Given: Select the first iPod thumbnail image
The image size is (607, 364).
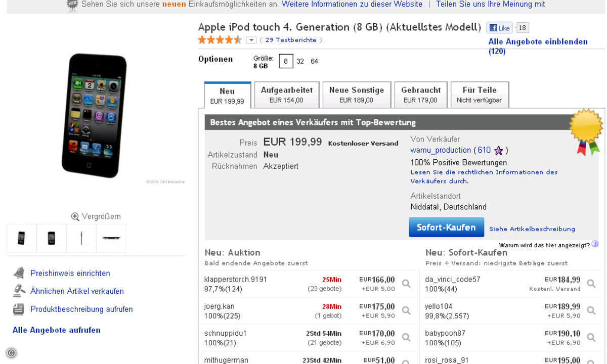Looking at the screenshot, I should click(21, 238).
